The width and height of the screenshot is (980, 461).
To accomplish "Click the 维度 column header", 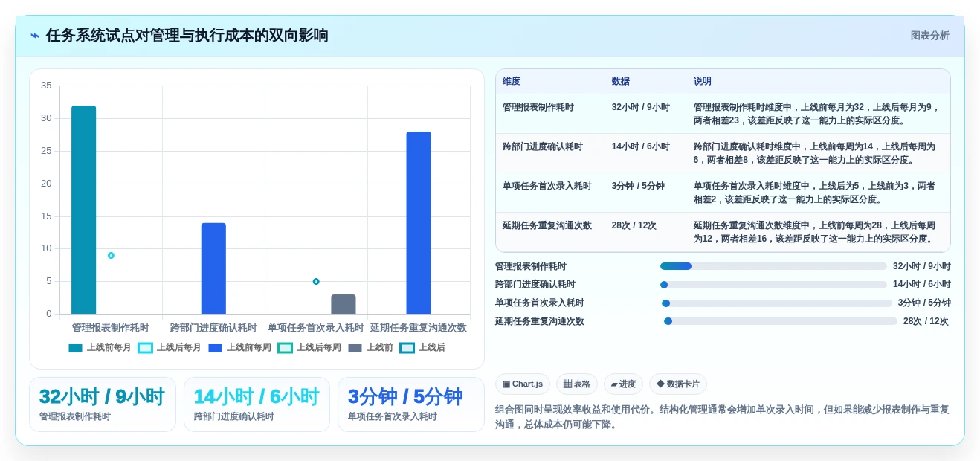I will pos(512,82).
